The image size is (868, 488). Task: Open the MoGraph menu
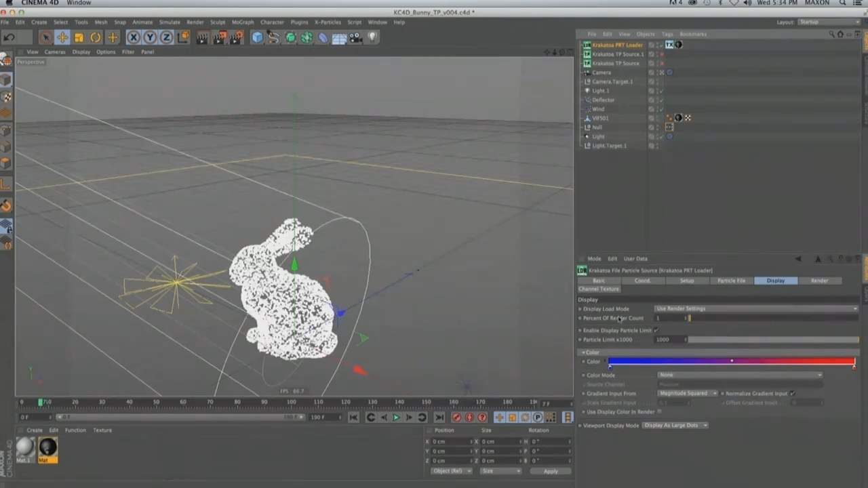(x=242, y=22)
